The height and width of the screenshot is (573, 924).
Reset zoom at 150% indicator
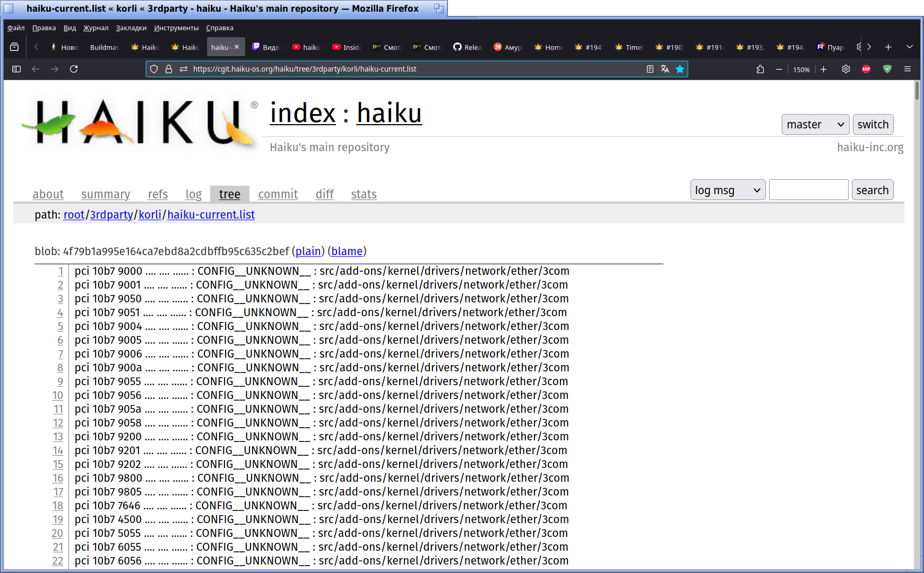tap(801, 70)
